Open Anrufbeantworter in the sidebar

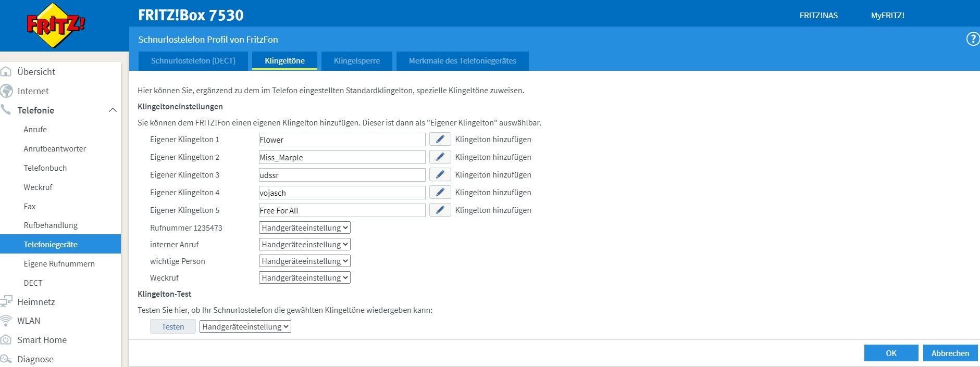point(55,149)
